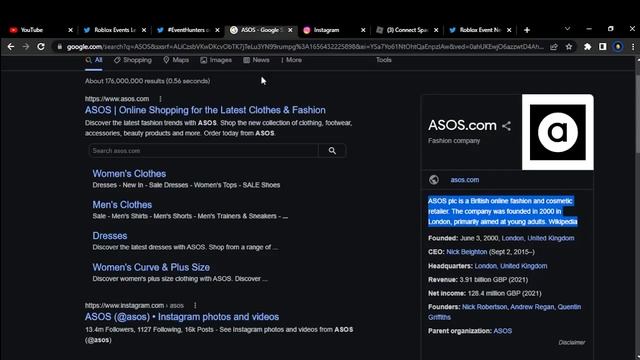Click share icon beside ASOS.com heading
The height and width of the screenshot is (360, 640).
click(x=506, y=126)
